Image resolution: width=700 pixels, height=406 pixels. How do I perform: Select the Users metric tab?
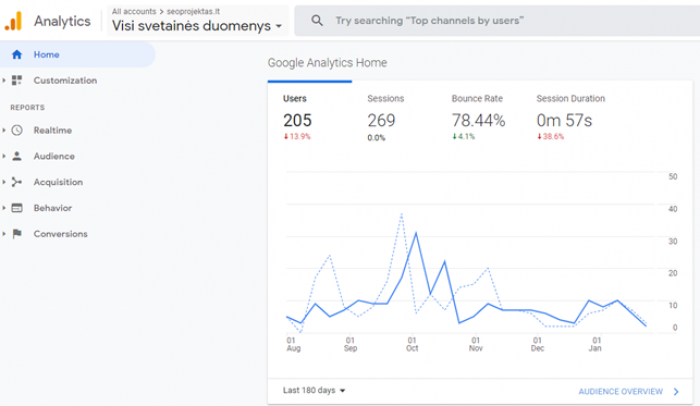tap(310, 118)
